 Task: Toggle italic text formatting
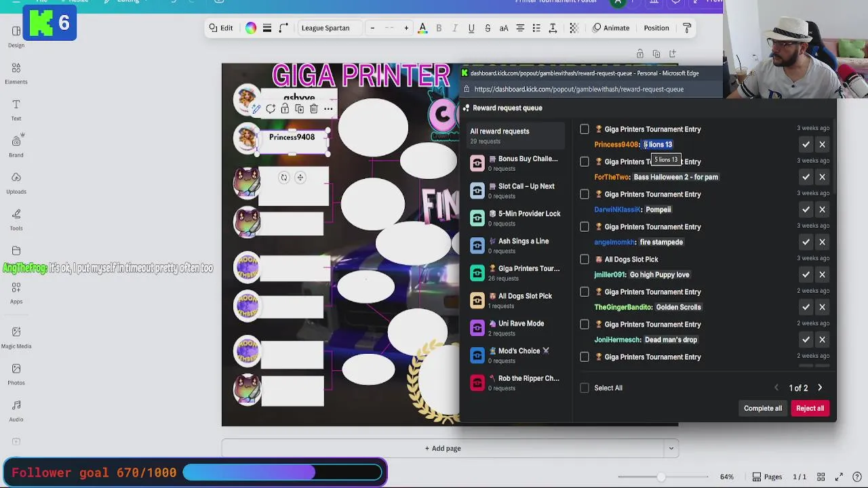[455, 28]
